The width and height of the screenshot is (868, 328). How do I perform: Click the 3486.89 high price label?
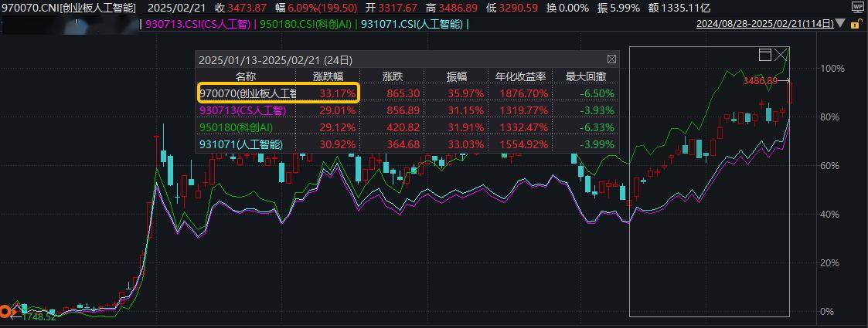[760, 80]
